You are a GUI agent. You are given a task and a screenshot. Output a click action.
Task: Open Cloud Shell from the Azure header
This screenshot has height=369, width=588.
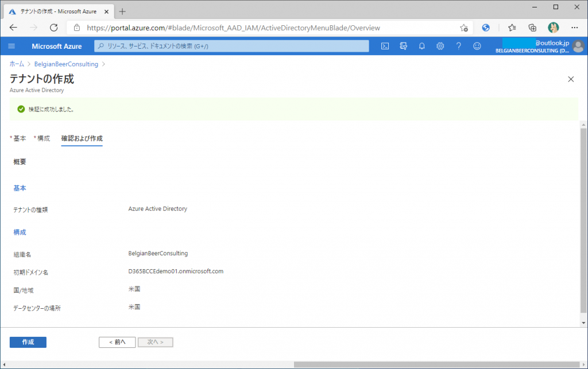click(385, 46)
